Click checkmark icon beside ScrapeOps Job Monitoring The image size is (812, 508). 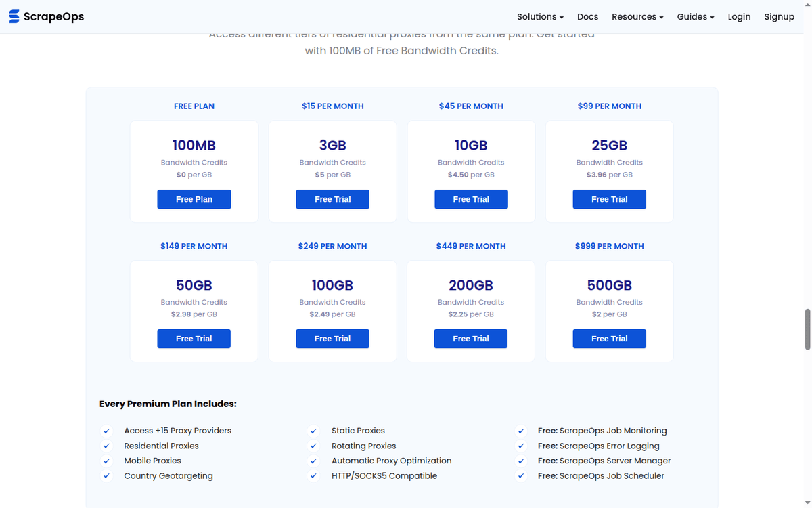(520, 431)
